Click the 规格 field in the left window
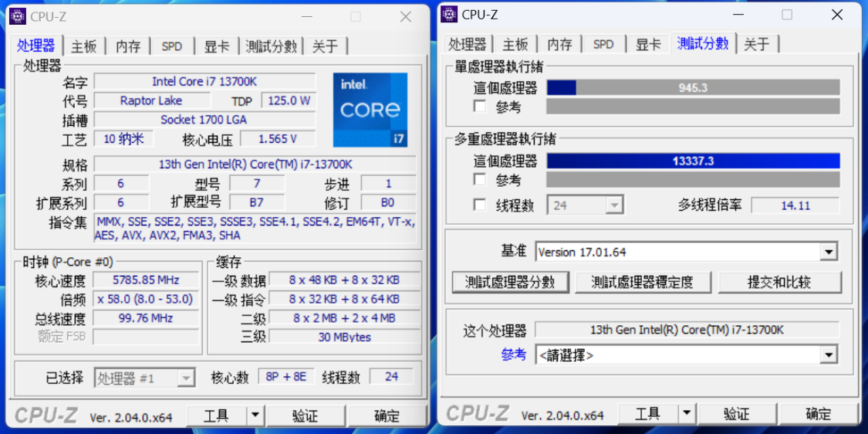The image size is (868, 434). pyautogui.click(x=255, y=164)
